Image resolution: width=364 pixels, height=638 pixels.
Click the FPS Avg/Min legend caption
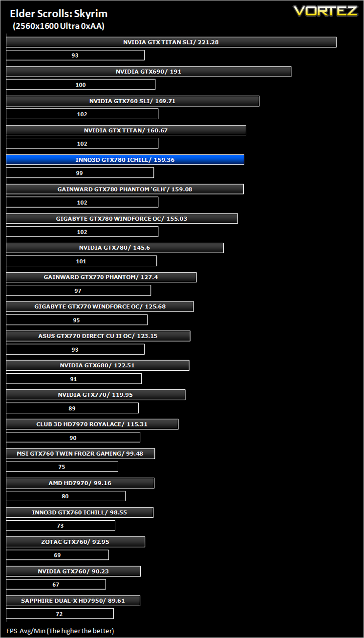[60, 631]
